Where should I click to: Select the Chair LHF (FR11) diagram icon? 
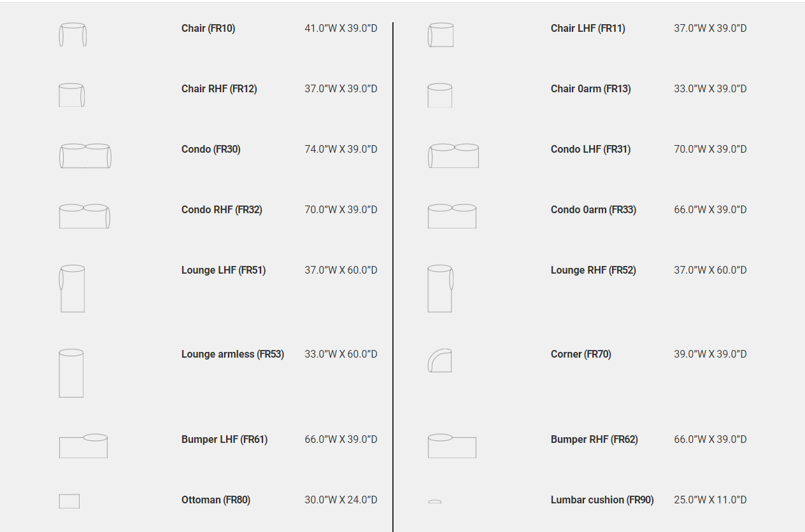(x=441, y=35)
